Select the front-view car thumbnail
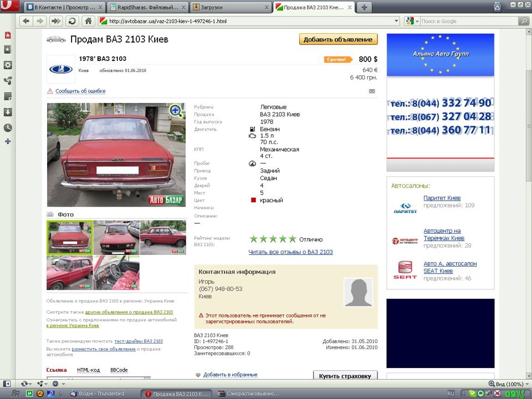 116,237
